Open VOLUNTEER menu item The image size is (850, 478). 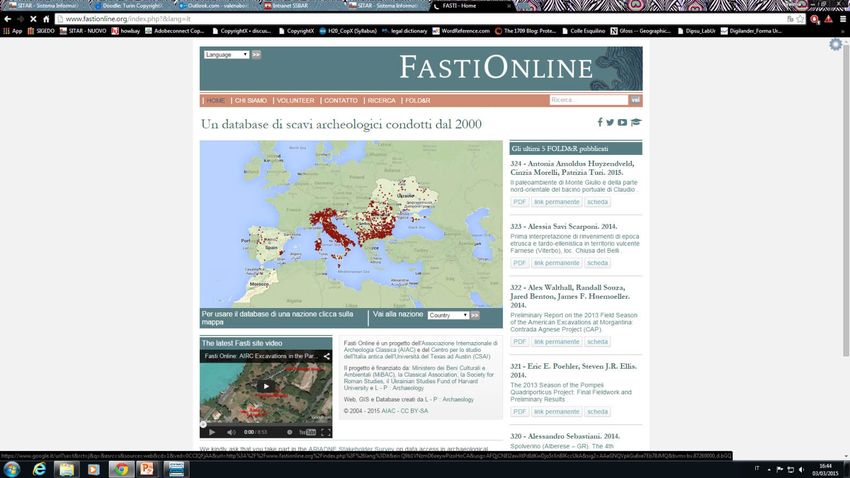[x=295, y=100]
